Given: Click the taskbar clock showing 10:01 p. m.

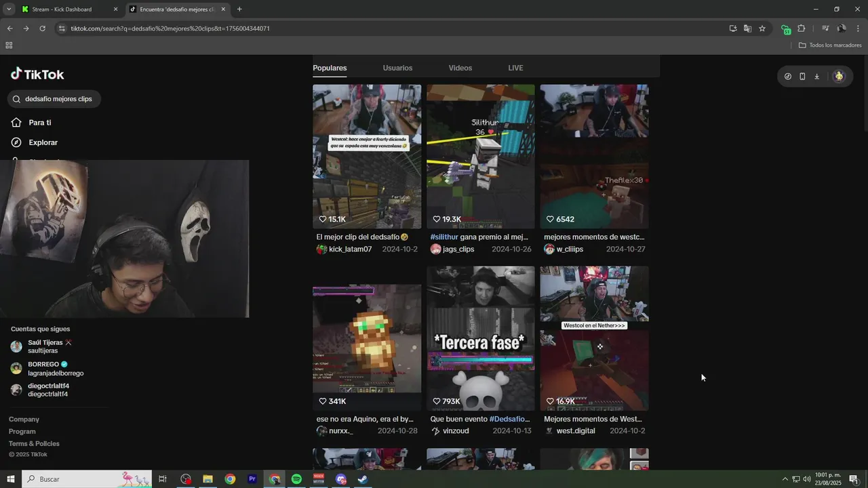Looking at the screenshot, I should (828, 479).
